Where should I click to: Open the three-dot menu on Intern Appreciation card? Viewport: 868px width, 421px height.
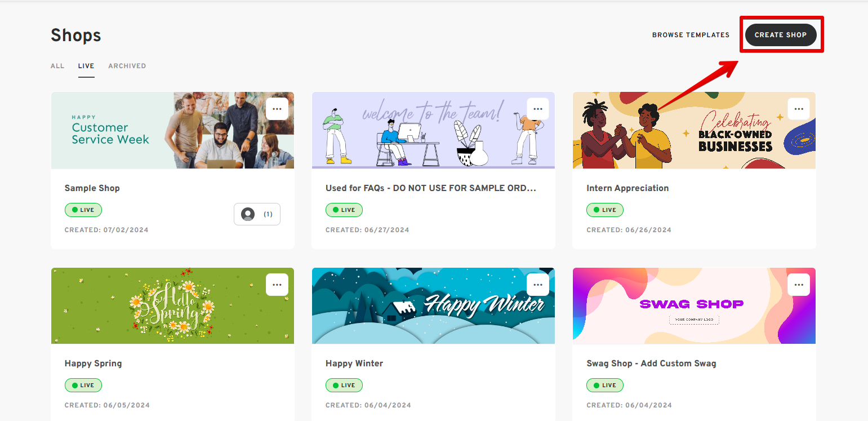(799, 109)
